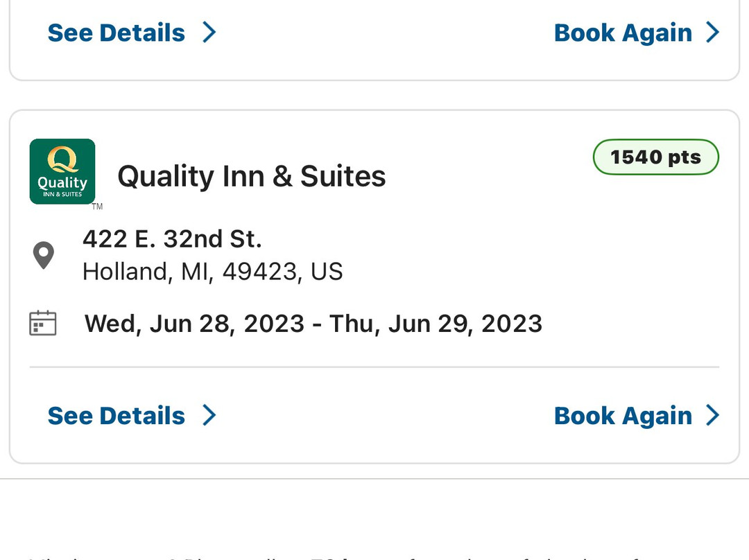Open See Details for the Quality Inn stay
The width and height of the screenshot is (749, 560).
click(x=117, y=416)
